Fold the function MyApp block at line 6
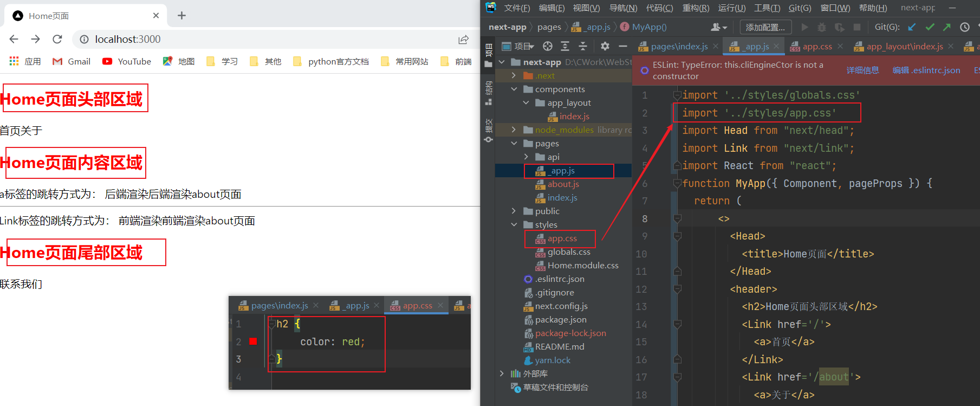Viewport: 980px width, 406px height. 677,184
